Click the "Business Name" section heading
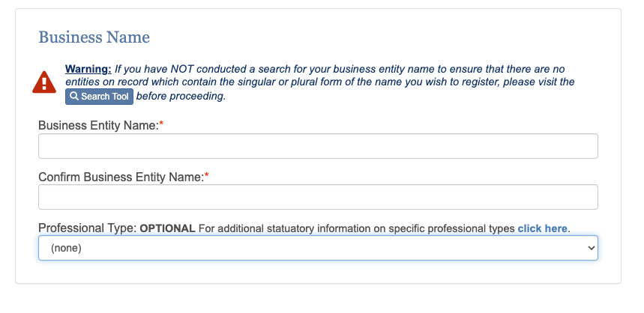644x313 pixels. pos(94,37)
